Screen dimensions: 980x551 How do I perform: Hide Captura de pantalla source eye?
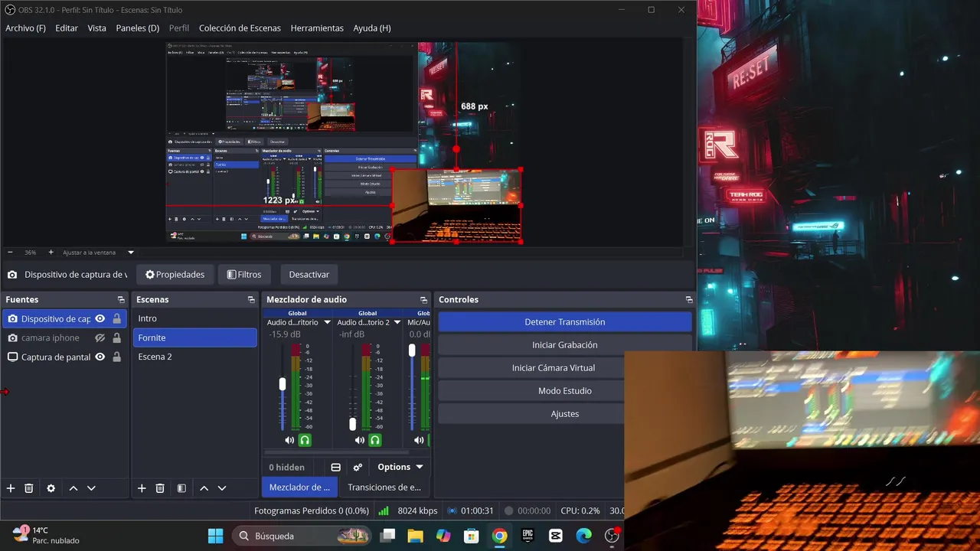[x=100, y=357]
